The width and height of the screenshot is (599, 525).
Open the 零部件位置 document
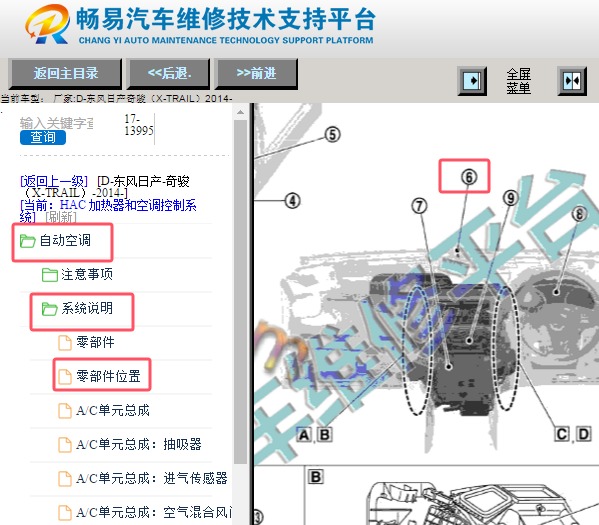[108, 376]
